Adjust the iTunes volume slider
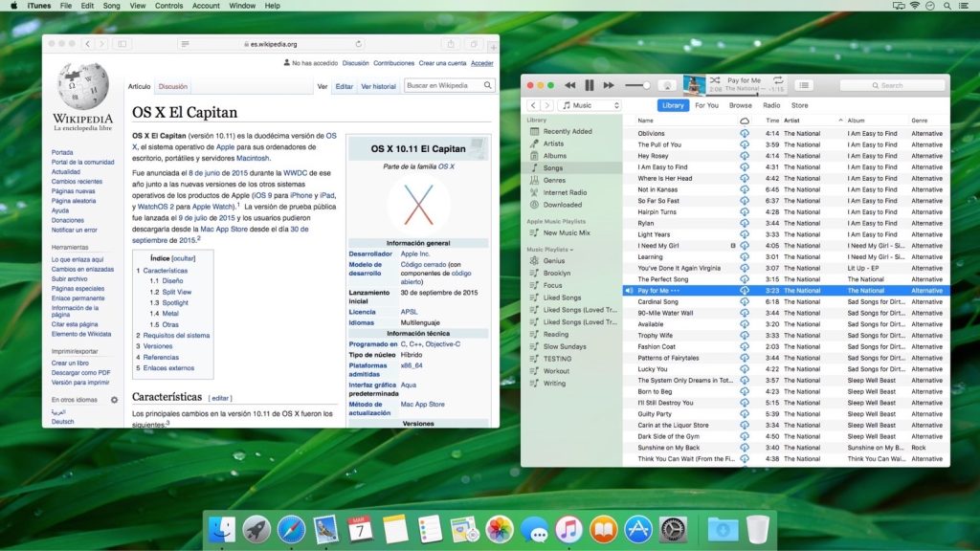Screen dimensions: 980x551 pos(638,85)
